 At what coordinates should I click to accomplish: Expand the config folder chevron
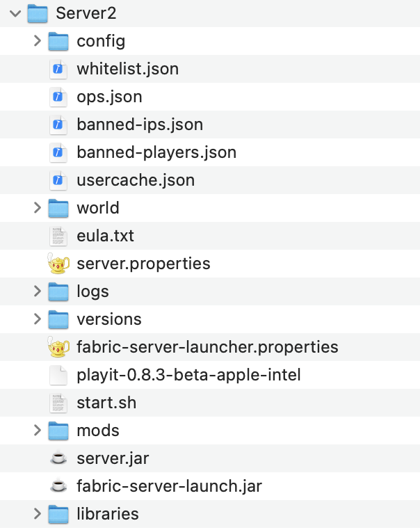(x=38, y=41)
